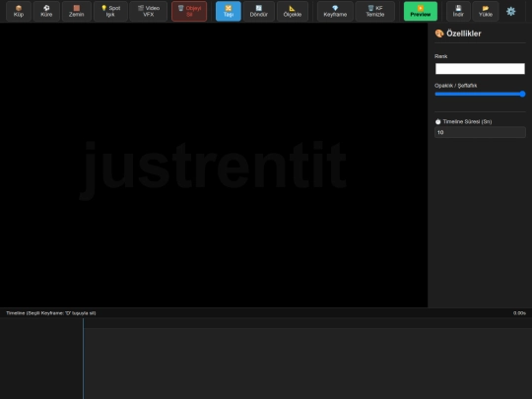Open the Video VFX tool
The height and width of the screenshot is (399, 532).
coord(148,11)
